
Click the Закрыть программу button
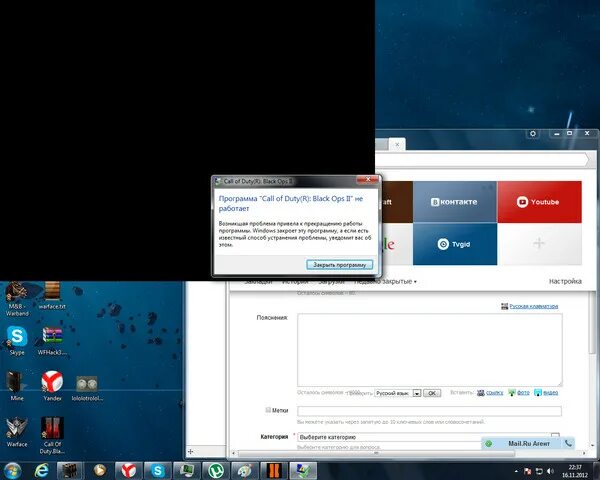click(x=339, y=264)
